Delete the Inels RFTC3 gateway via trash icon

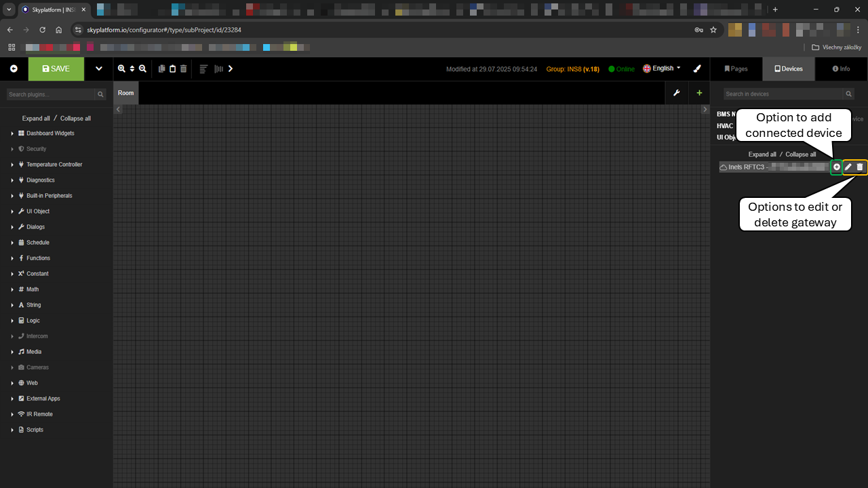pyautogui.click(x=860, y=167)
